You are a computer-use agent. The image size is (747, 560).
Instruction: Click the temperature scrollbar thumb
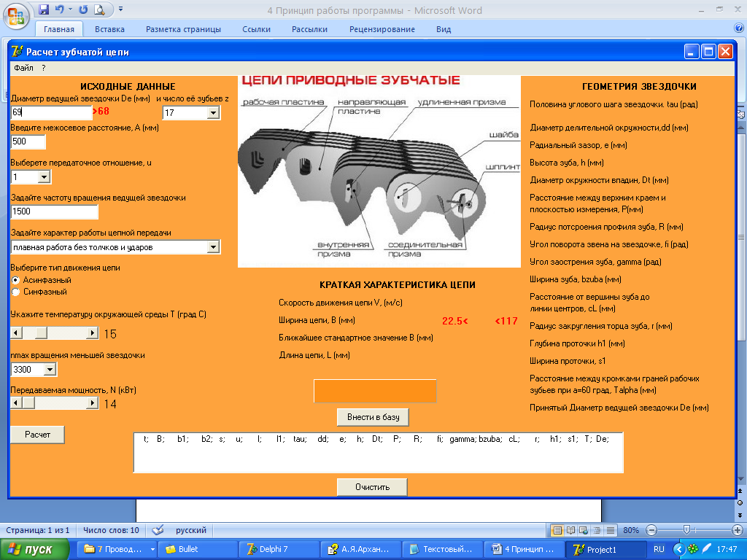tap(41, 332)
